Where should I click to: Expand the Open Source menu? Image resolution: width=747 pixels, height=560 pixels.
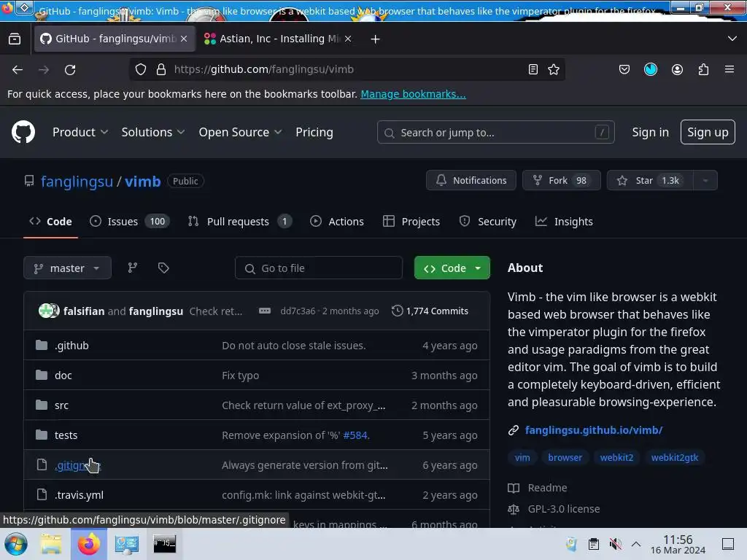(240, 133)
